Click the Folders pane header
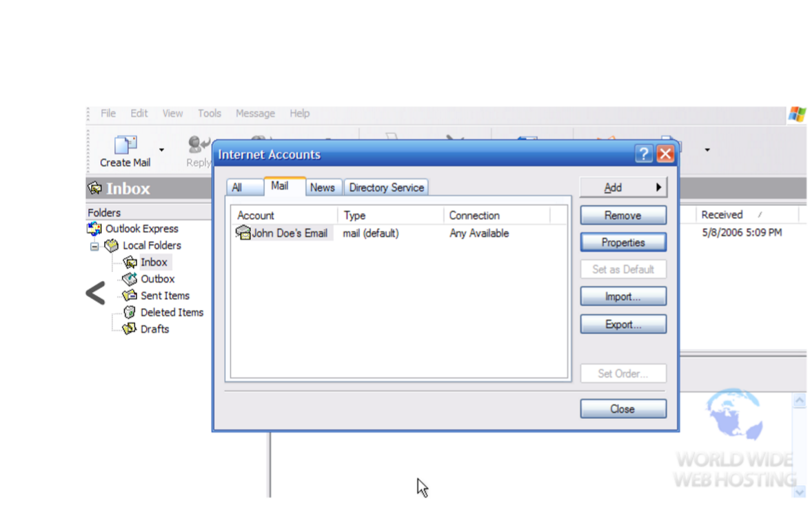This screenshot has height=505, width=812. (149, 213)
